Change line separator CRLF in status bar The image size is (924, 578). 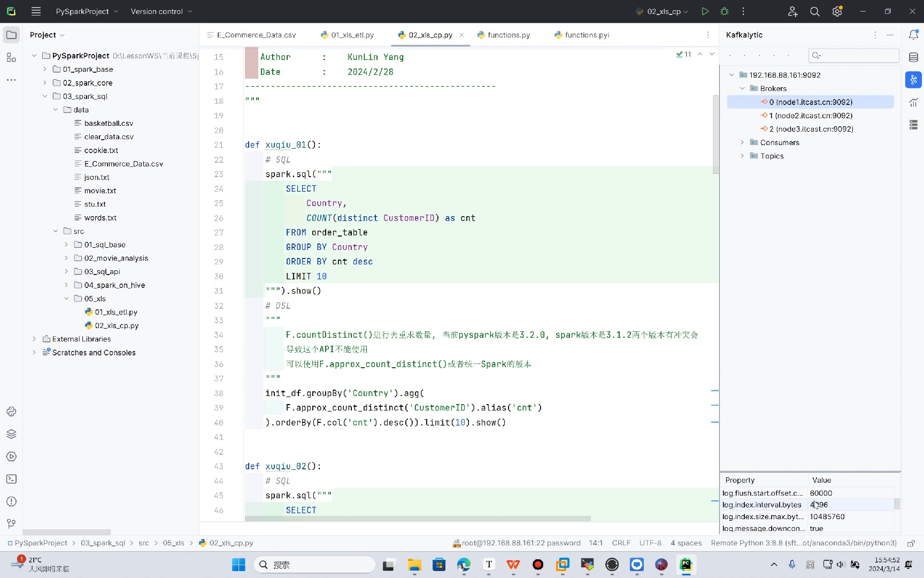click(621, 543)
